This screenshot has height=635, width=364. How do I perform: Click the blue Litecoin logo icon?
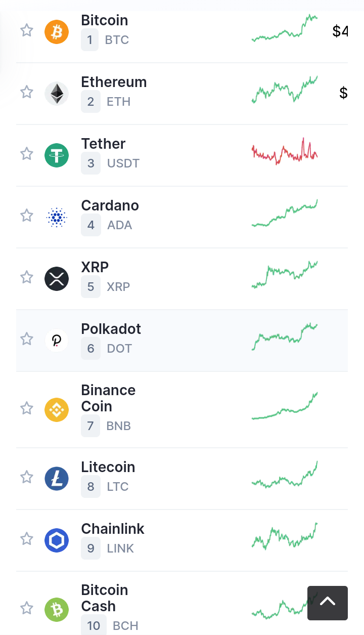click(57, 479)
